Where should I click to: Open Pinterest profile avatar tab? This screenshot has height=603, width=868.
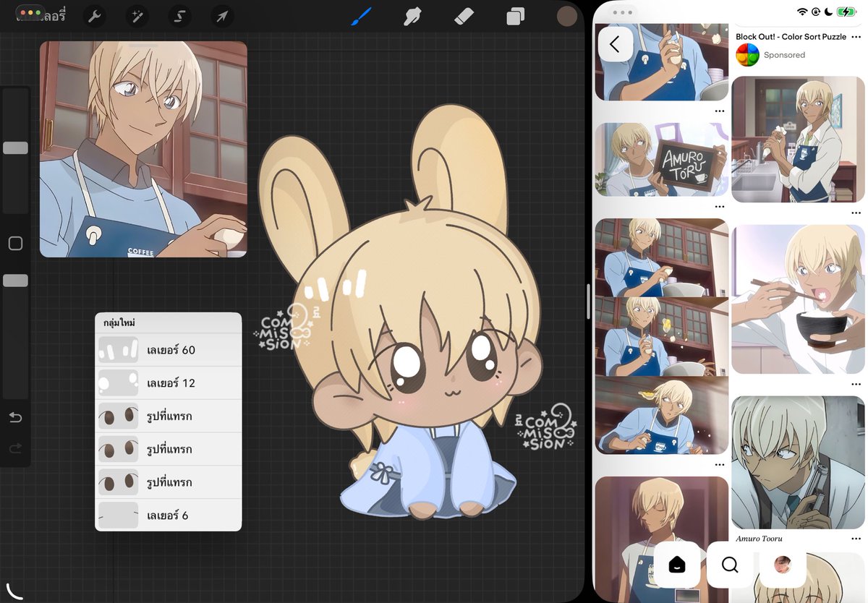783,565
